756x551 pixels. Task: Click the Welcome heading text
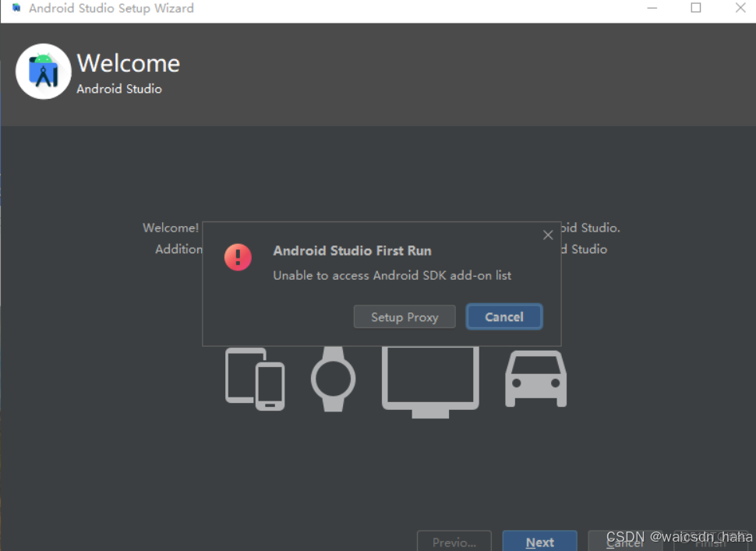point(128,63)
